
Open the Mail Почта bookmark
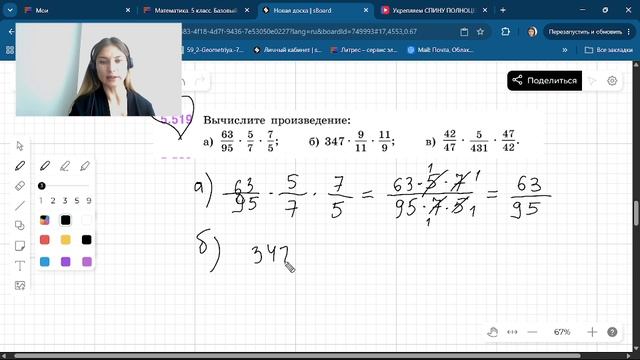(441, 50)
